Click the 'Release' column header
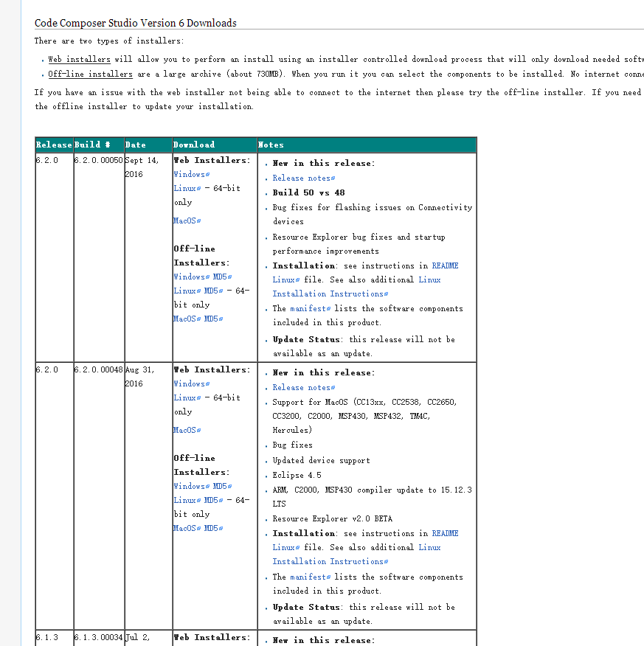Screen dimensions: 644x646 pyautogui.click(x=54, y=145)
